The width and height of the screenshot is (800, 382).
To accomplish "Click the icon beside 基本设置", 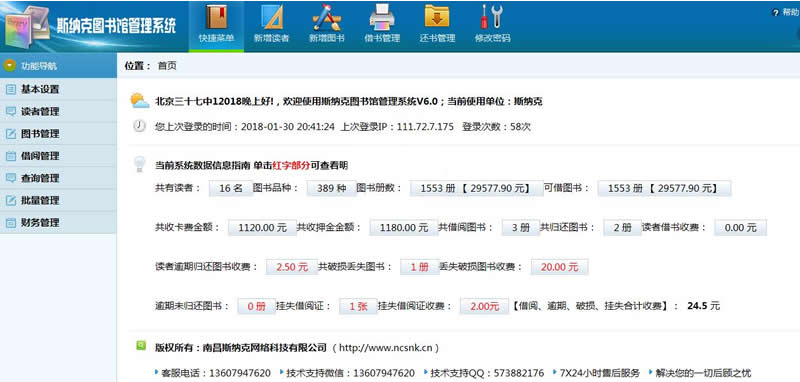I will [11, 90].
